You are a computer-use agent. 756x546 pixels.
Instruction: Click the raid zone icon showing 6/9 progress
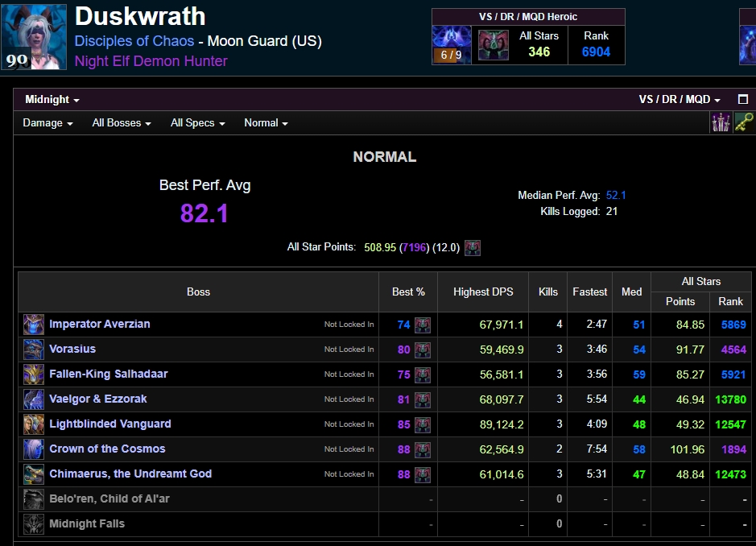tap(452, 45)
